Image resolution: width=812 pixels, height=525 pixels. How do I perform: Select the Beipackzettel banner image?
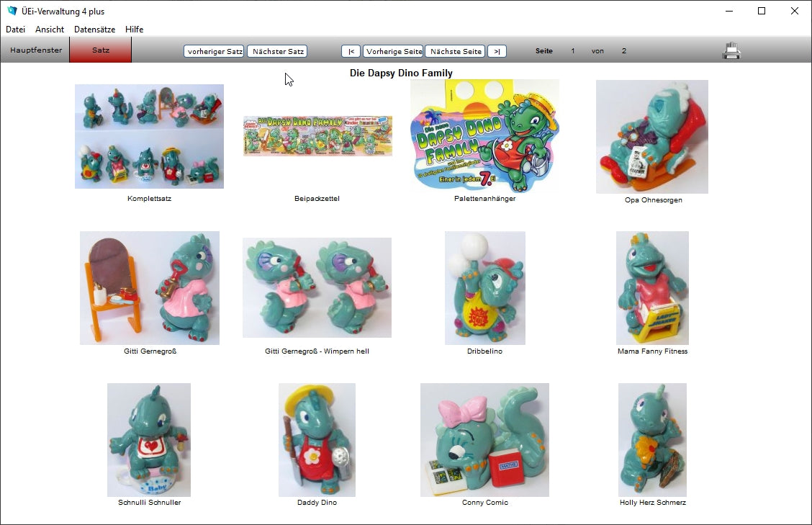click(x=317, y=135)
